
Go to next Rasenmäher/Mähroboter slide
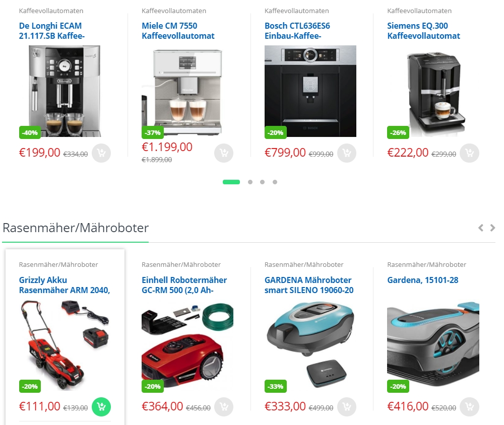point(492,228)
